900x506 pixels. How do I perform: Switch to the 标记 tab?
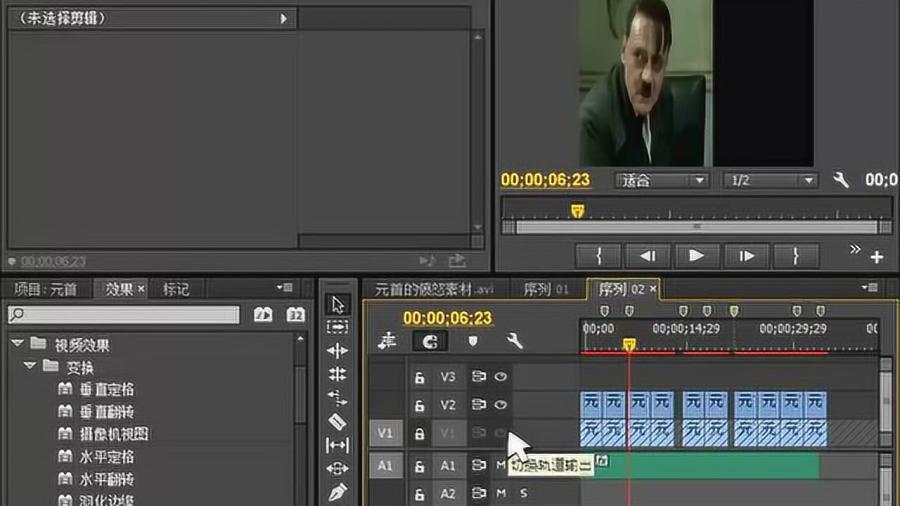(176, 289)
